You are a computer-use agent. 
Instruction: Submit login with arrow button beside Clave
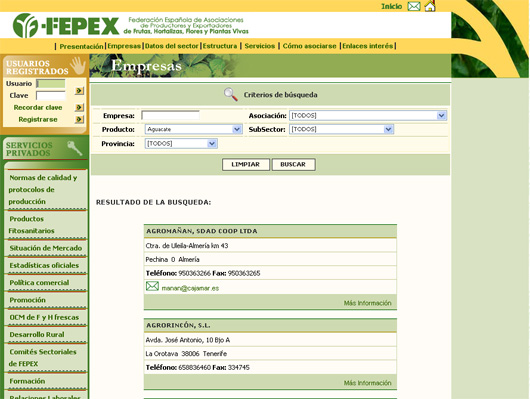(x=79, y=91)
